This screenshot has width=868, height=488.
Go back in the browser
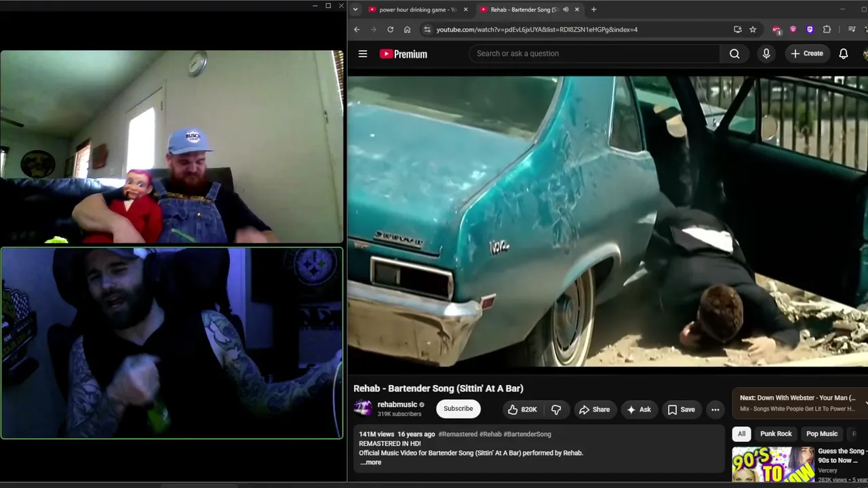(357, 29)
